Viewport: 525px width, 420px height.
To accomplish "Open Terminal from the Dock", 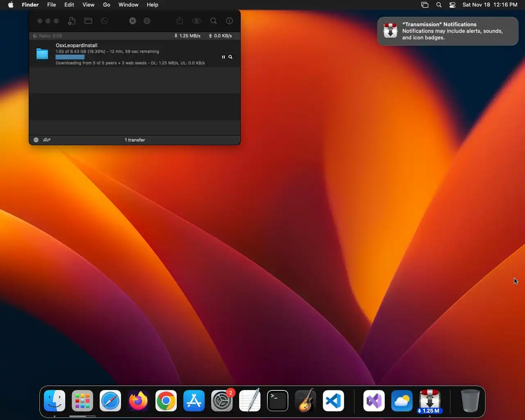I will click(278, 401).
